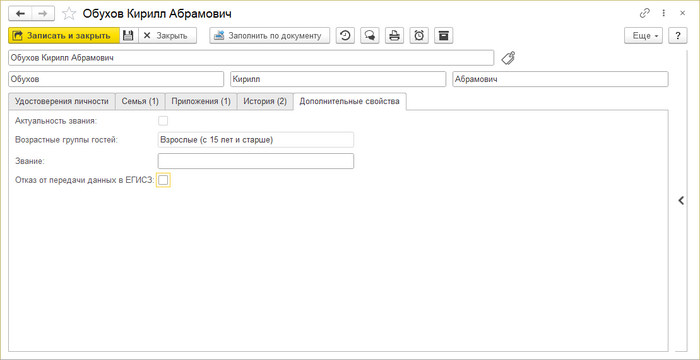Viewport: 700px width, 360px height.
Task: Toggle Отказ от передачи данных в ЕГИСЗ checkbox
Action: pos(163,180)
